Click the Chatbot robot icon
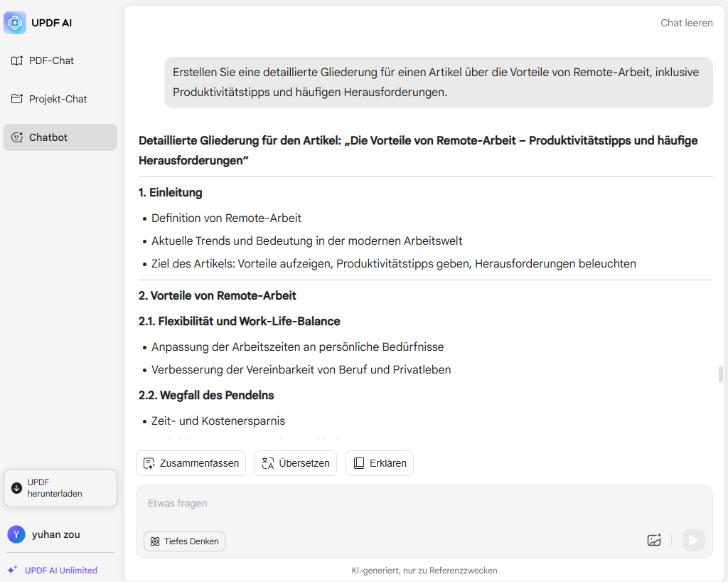 [x=17, y=137]
